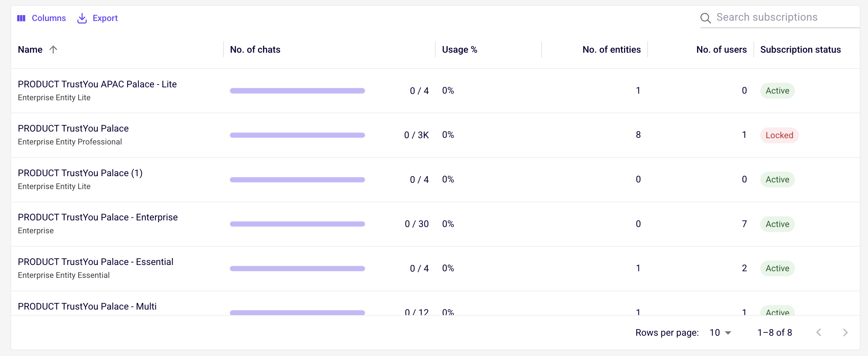This screenshot has height=356, width=868.
Task: Sort by No. of entities column
Action: [612, 49]
